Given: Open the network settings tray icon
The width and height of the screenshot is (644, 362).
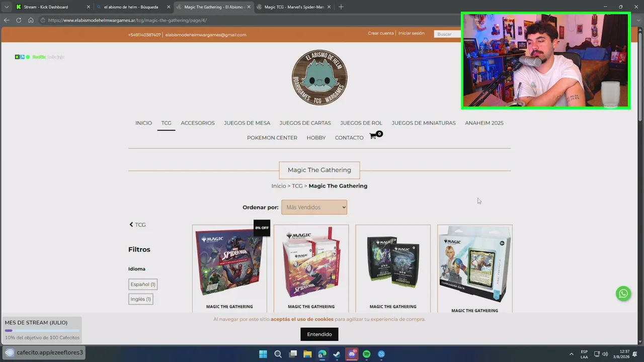Looking at the screenshot, I should (x=597, y=354).
